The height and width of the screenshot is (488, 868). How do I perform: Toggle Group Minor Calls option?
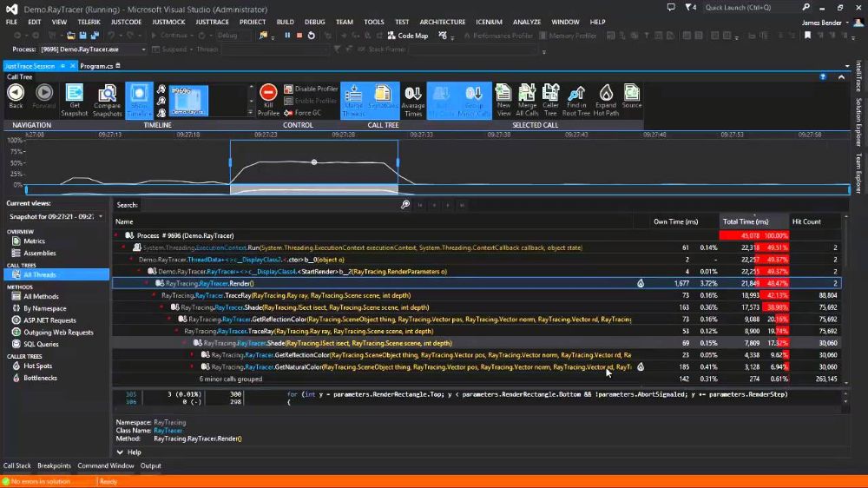(473, 100)
